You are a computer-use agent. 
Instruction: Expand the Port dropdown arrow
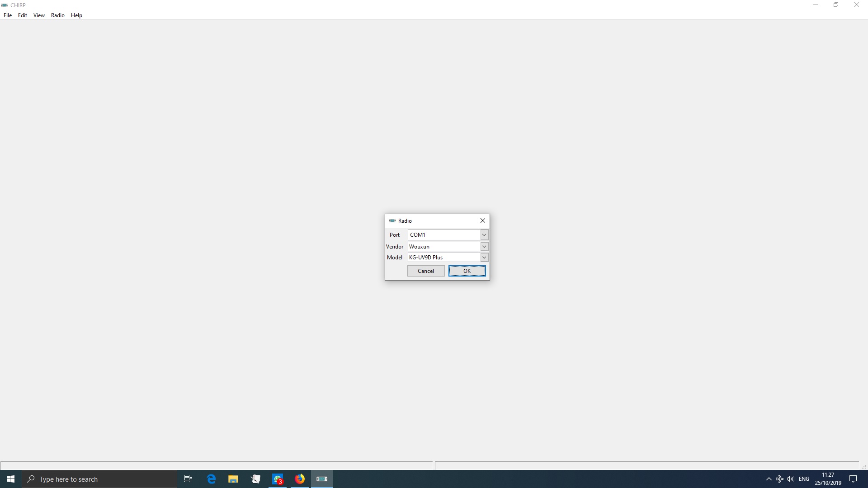click(484, 235)
